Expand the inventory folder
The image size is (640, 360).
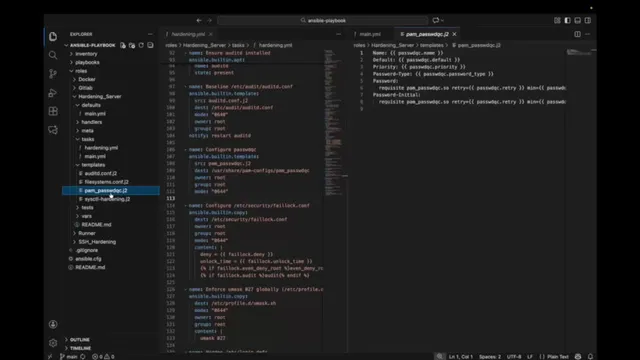coord(86,54)
